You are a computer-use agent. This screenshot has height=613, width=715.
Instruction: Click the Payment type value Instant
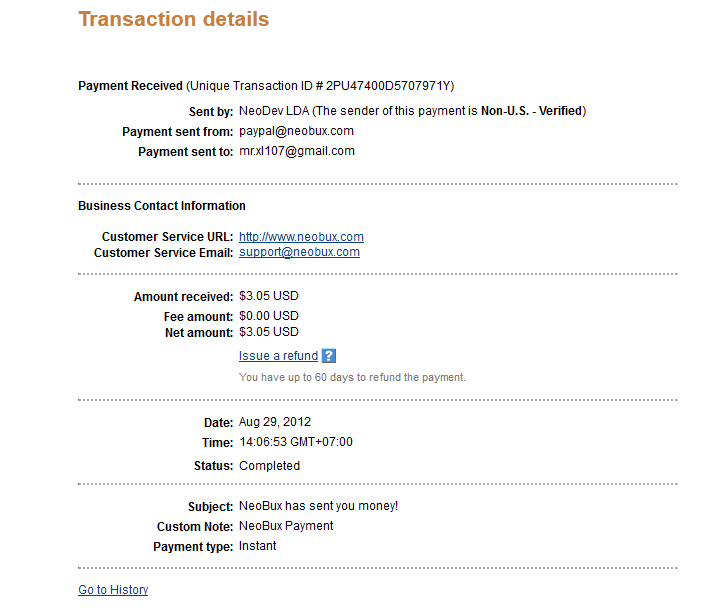tap(258, 546)
